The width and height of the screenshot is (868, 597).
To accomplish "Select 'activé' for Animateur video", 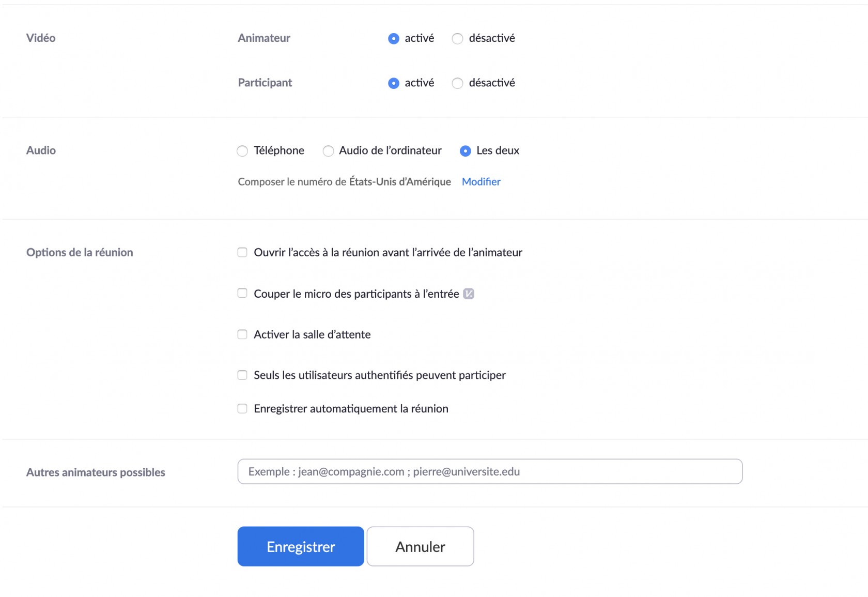I will pos(394,39).
